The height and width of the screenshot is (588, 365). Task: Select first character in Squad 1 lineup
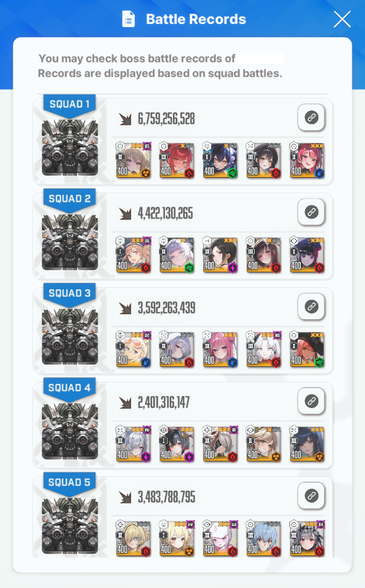(133, 160)
